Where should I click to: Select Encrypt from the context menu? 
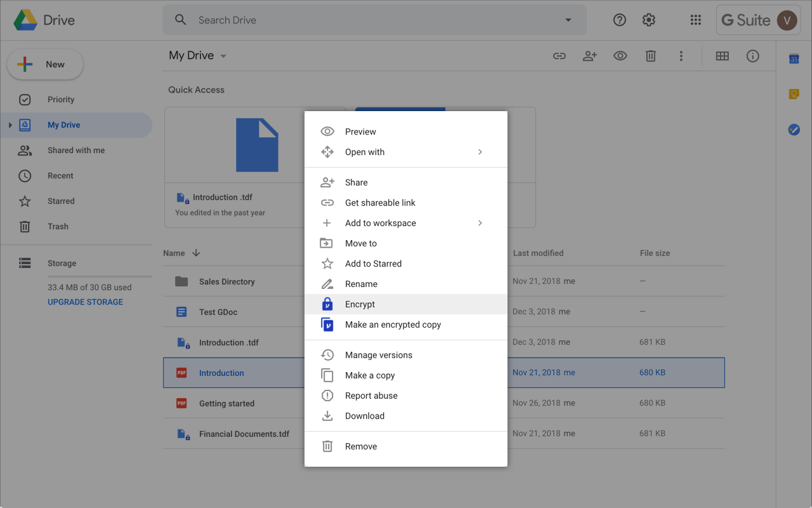point(360,304)
